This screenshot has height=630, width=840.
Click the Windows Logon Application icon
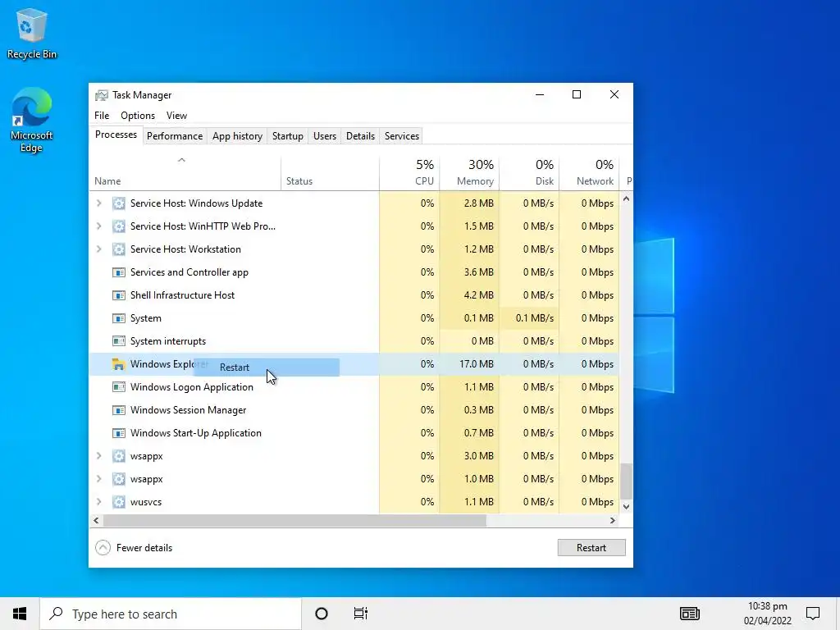pos(118,387)
